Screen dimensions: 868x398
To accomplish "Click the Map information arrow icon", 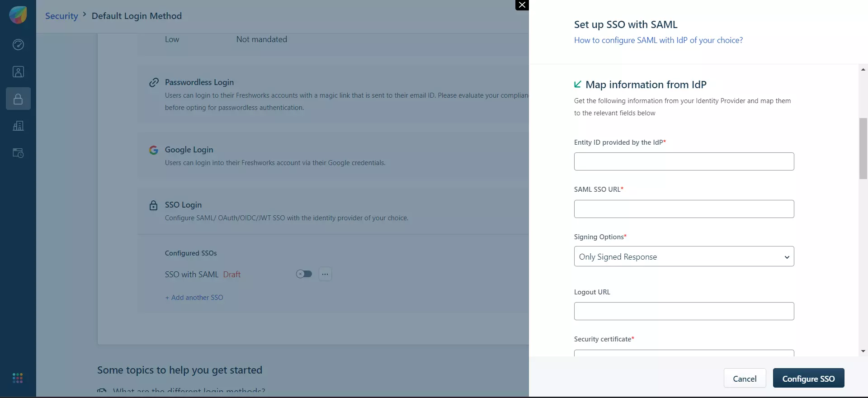I will click(577, 84).
